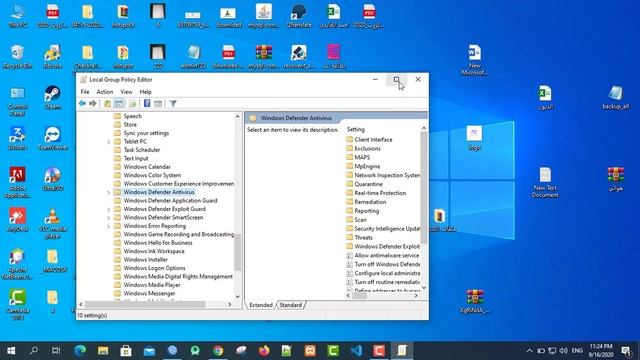This screenshot has height=360, width=640.
Task: Open Microsoft Edge from the taskbar
Action: [80, 351]
